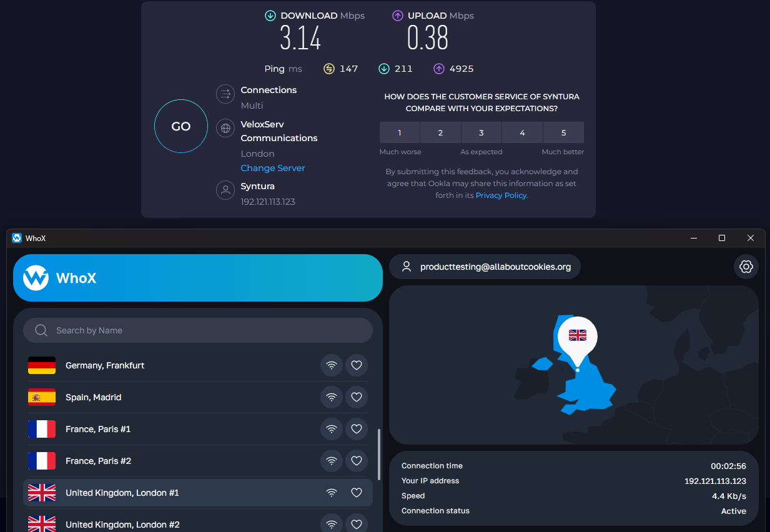Screen dimensions: 770x532
Task: Rate Syntura customer service as 1
Action: pyautogui.click(x=400, y=132)
